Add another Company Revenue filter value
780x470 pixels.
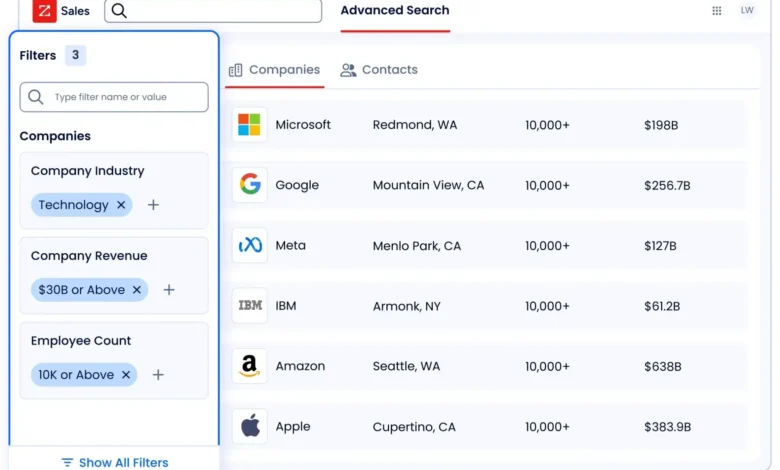[x=169, y=290]
